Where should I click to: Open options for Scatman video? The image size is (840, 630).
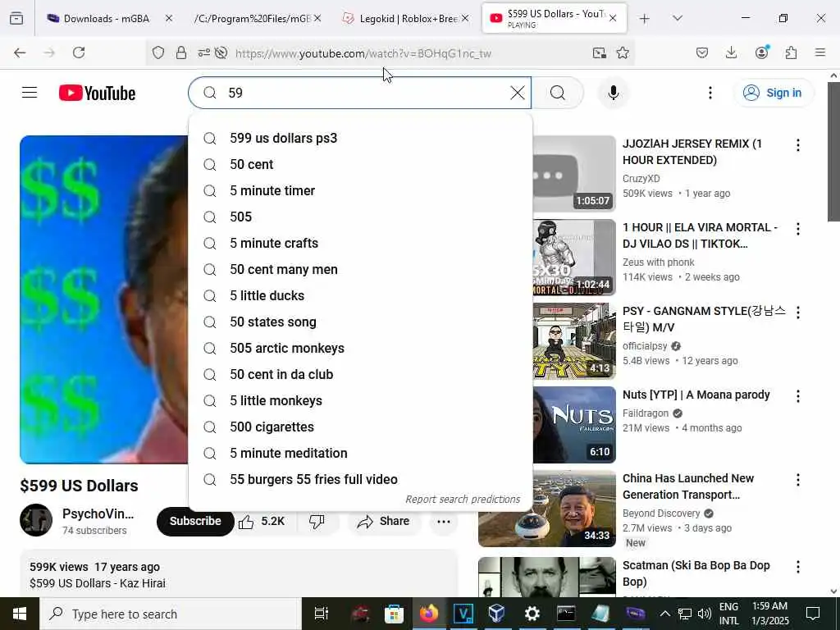tap(797, 567)
